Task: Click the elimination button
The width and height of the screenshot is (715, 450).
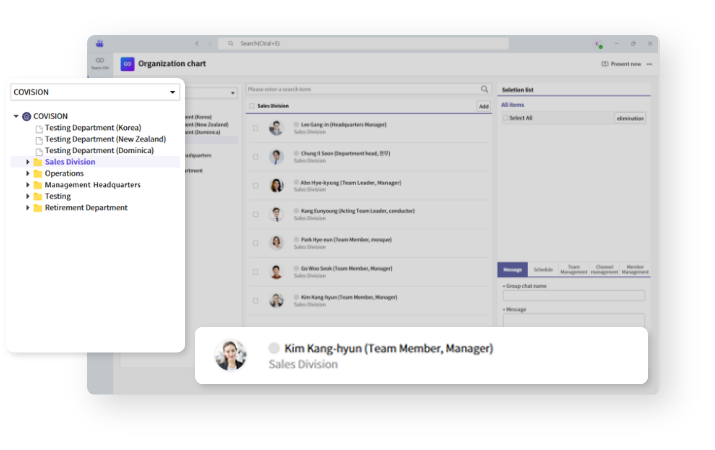Action: (x=630, y=118)
